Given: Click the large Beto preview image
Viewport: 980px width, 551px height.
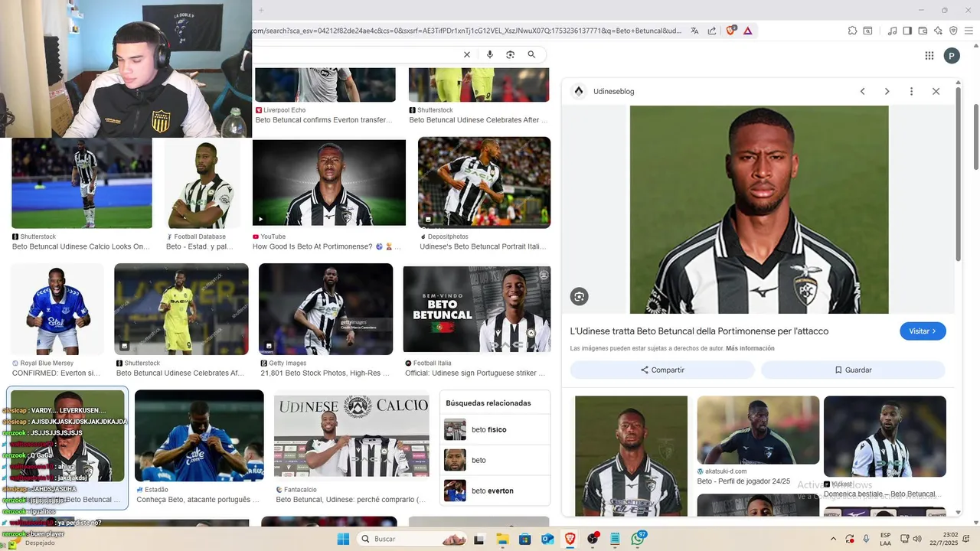Looking at the screenshot, I should (759, 210).
